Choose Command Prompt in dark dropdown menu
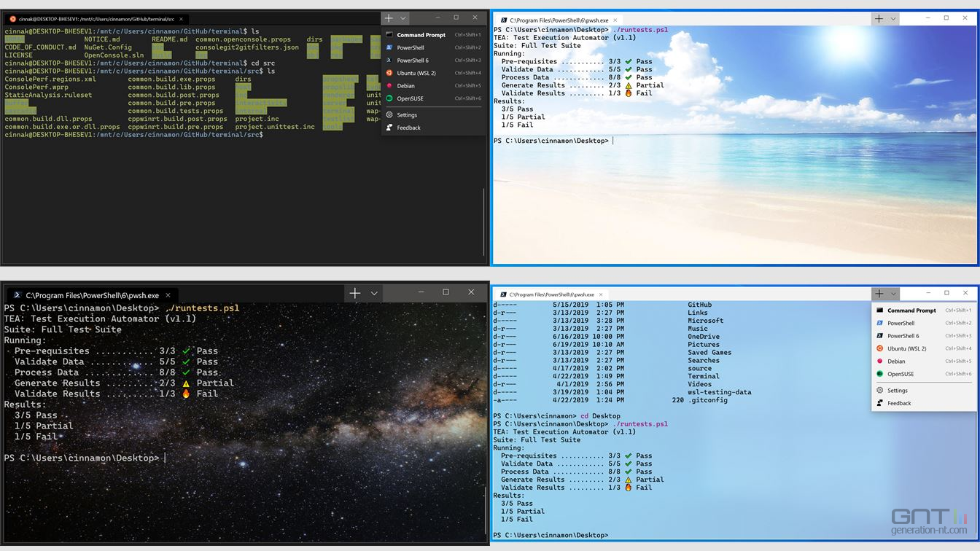 tap(421, 35)
